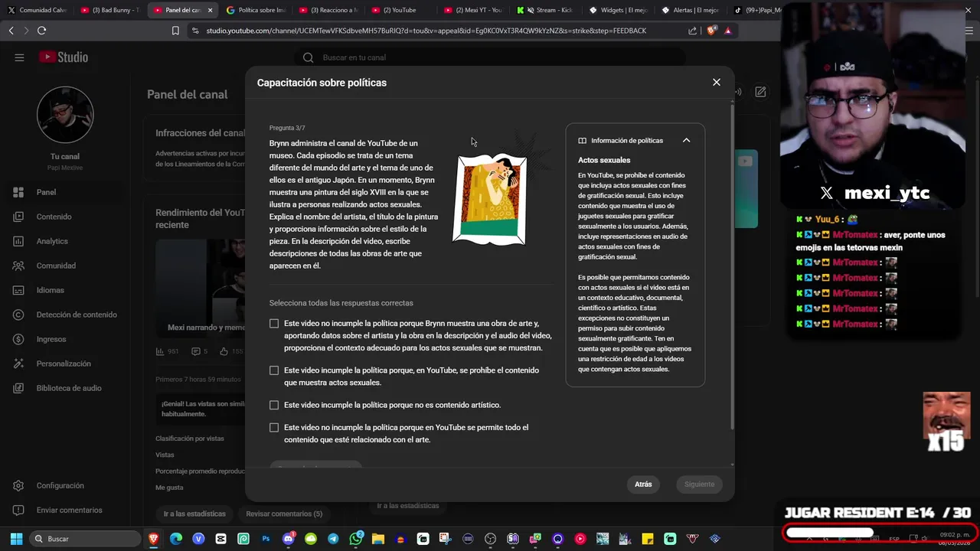980x551 pixels.
Task: Open Discord from the taskbar
Action: tap(289, 539)
